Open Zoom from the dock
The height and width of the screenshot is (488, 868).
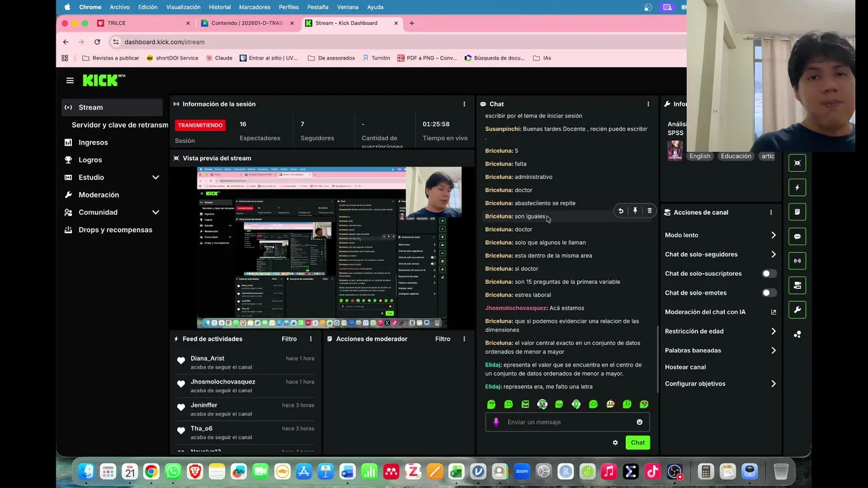[x=521, y=471]
